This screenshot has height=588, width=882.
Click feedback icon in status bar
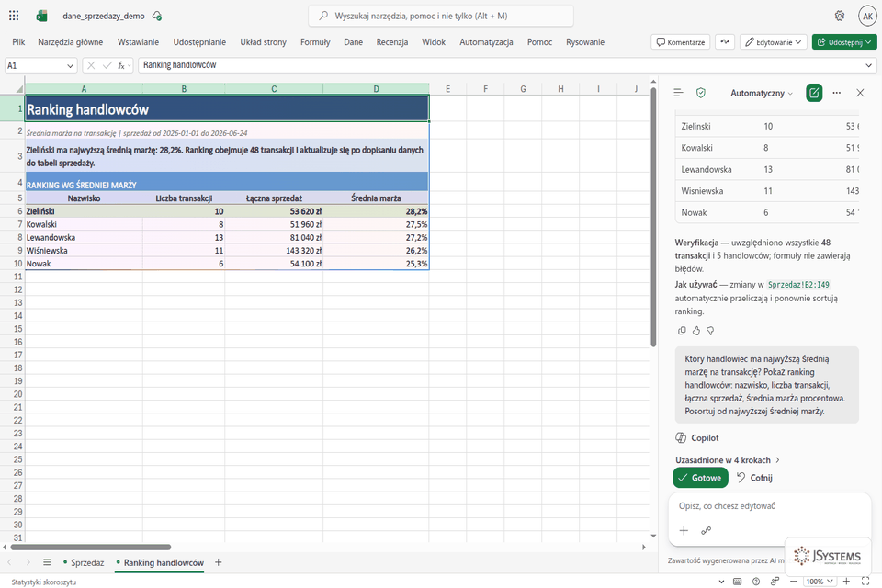pos(775,582)
